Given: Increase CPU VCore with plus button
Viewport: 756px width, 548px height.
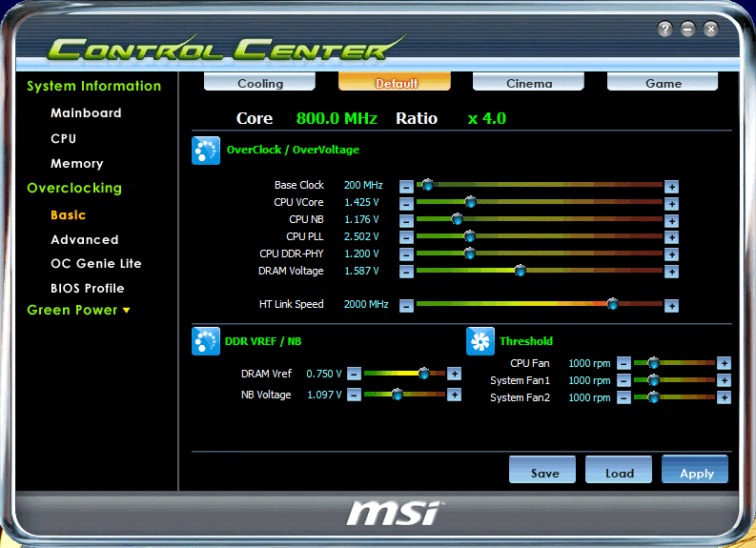Looking at the screenshot, I should [671, 204].
